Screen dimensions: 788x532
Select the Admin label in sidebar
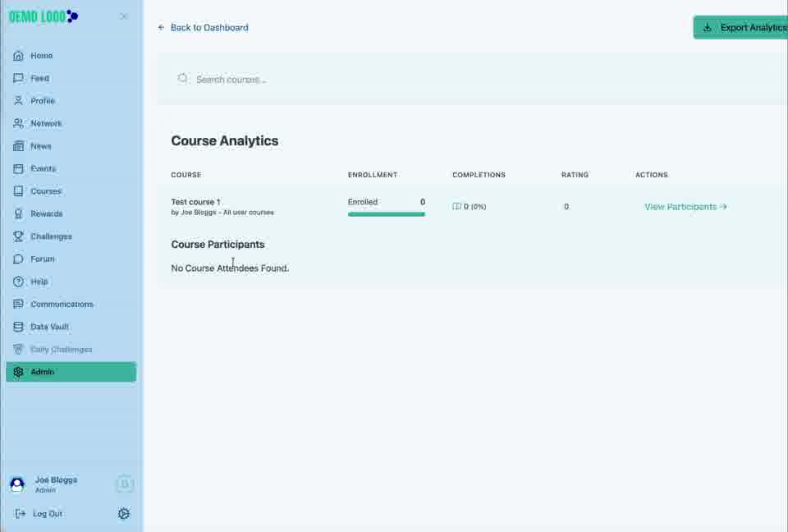[x=42, y=372]
